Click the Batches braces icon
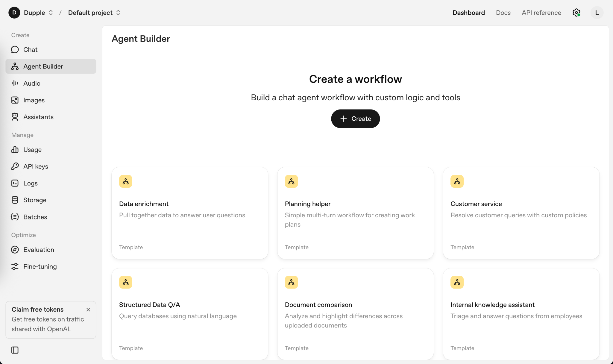613x364 pixels. click(15, 217)
